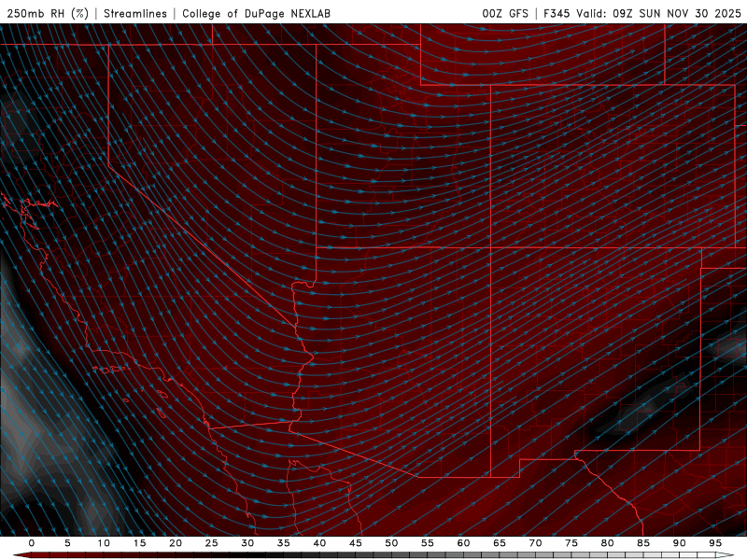Click the "F345" forecast hour label
This screenshot has width=747, height=560.
(x=557, y=13)
